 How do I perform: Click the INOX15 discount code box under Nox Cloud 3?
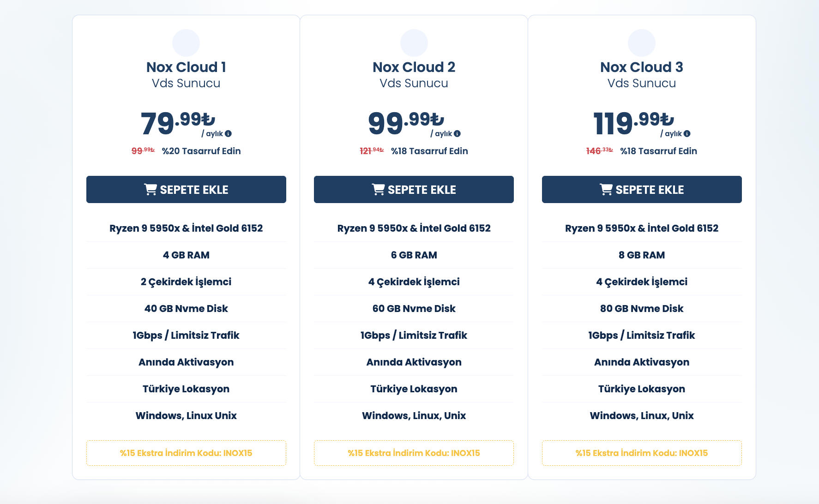click(642, 453)
